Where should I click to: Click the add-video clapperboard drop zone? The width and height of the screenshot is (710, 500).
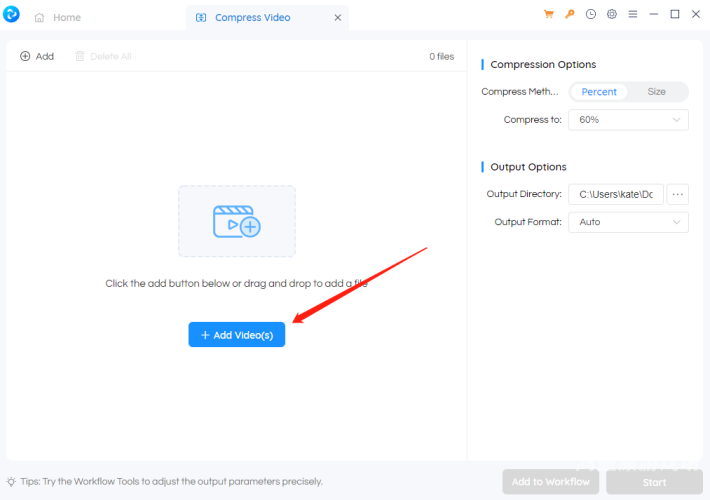click(x=237, y=221)
